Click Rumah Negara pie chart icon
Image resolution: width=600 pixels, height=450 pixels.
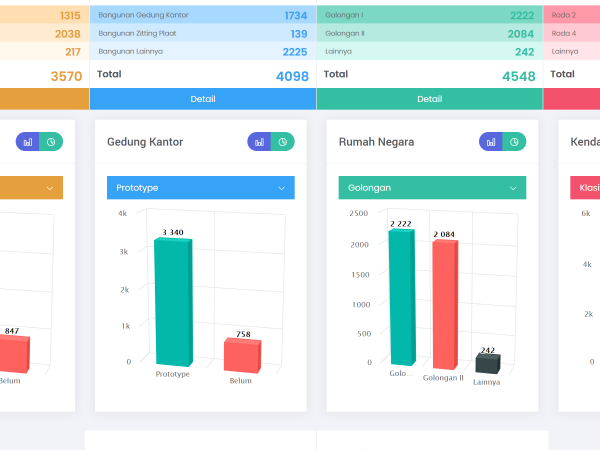pyautogui.click(x=515, y=142)
